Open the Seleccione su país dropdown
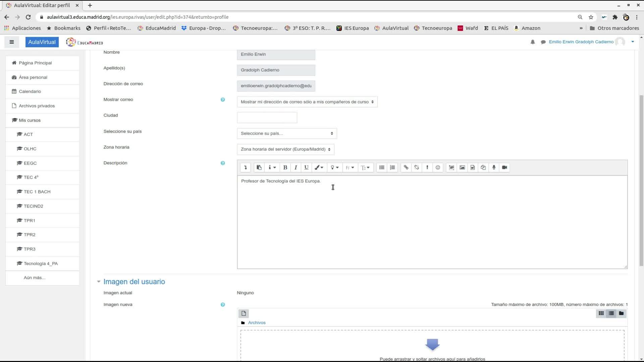 tap(287, 133)
